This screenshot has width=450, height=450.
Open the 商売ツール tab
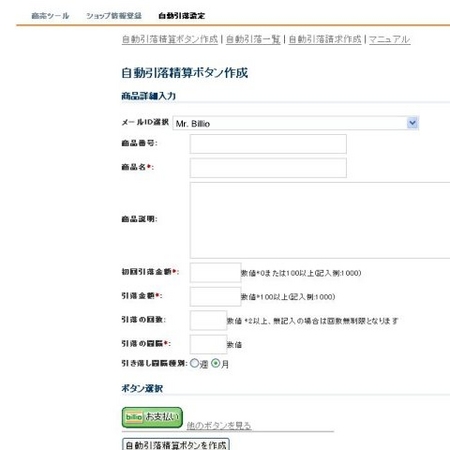(x=50, y=16)
